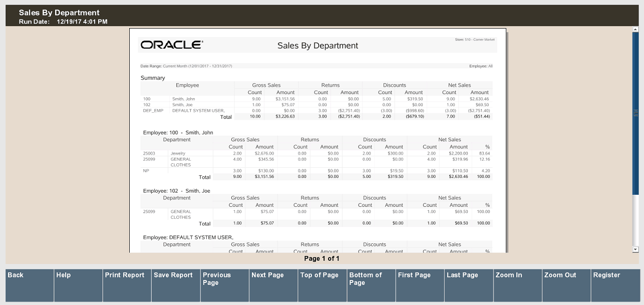Click summary total net sales ($51.44)
Viewport: 644px width, 305px height.
click(481, 116)
